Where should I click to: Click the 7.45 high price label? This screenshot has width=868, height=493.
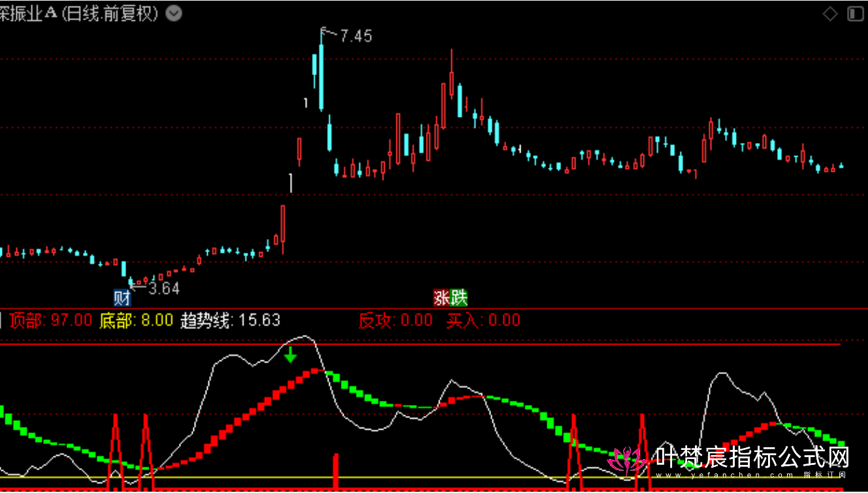click(x=356, y=37)
